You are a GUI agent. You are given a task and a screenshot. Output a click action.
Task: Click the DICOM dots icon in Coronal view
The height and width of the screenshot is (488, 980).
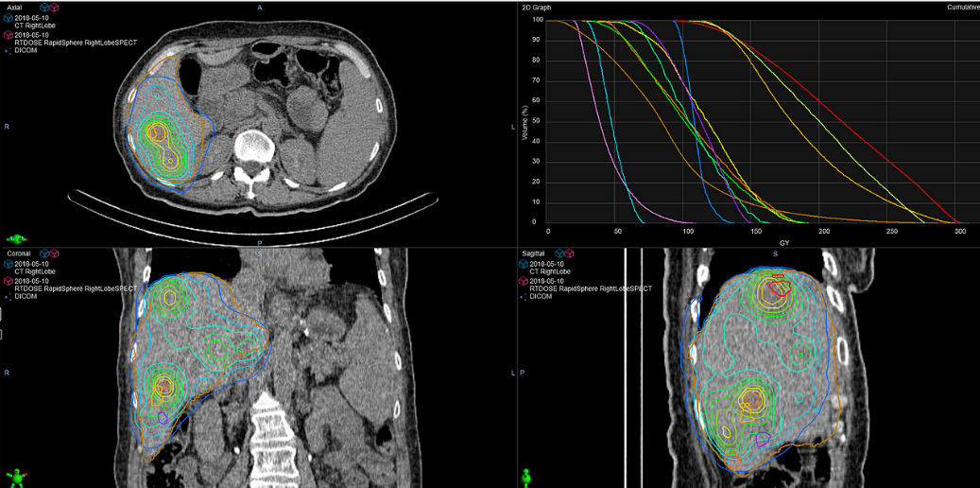9,295
